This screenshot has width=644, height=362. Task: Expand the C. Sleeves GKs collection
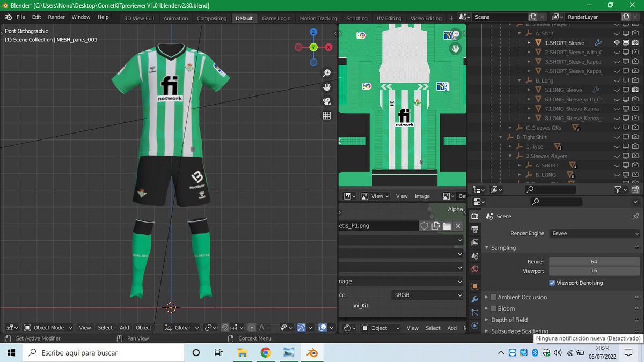coord(511,128)
